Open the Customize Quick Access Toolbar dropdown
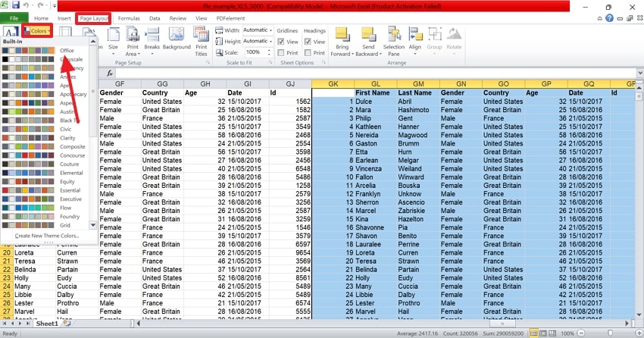This screenshot has height=338, width=644. tap(55, 6)
